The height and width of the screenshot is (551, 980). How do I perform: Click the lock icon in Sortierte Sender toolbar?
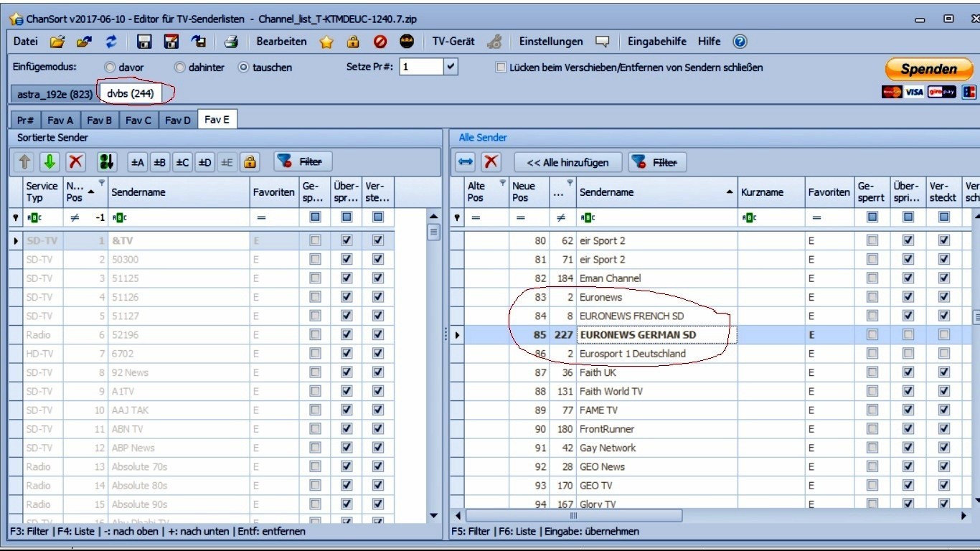(x=250, y=163)
